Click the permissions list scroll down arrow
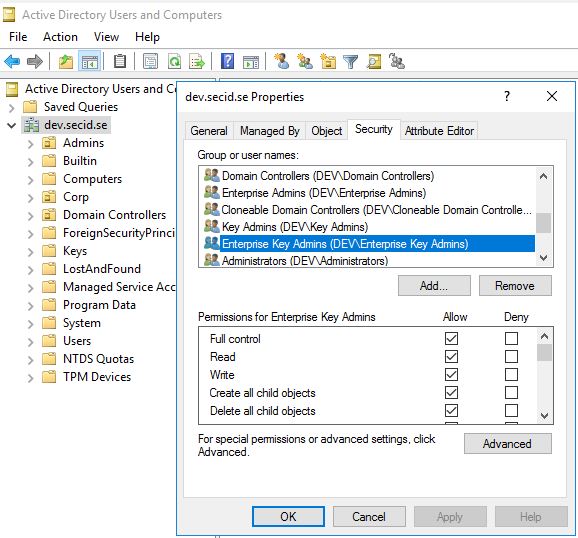 [x=544, y=416]
